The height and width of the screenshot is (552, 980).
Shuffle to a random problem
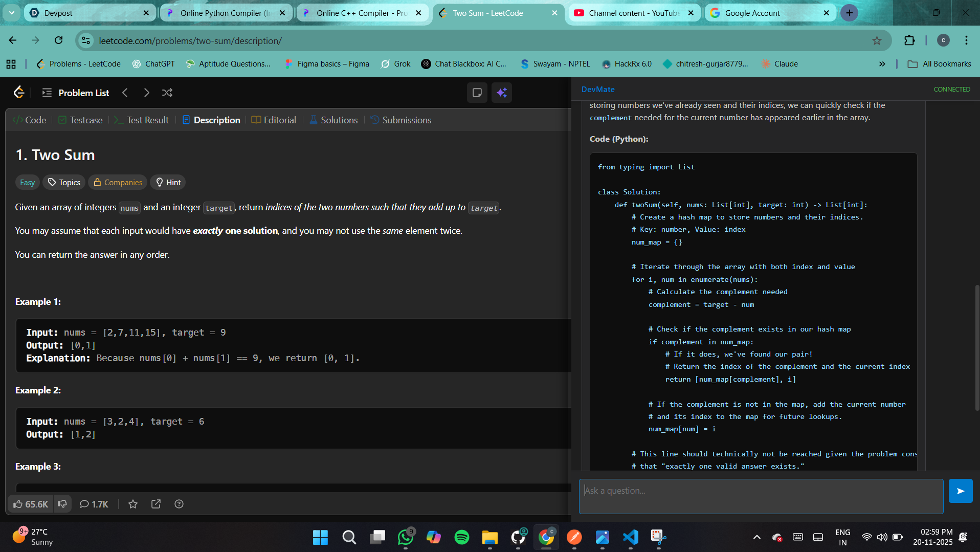[x=167, y=93]
